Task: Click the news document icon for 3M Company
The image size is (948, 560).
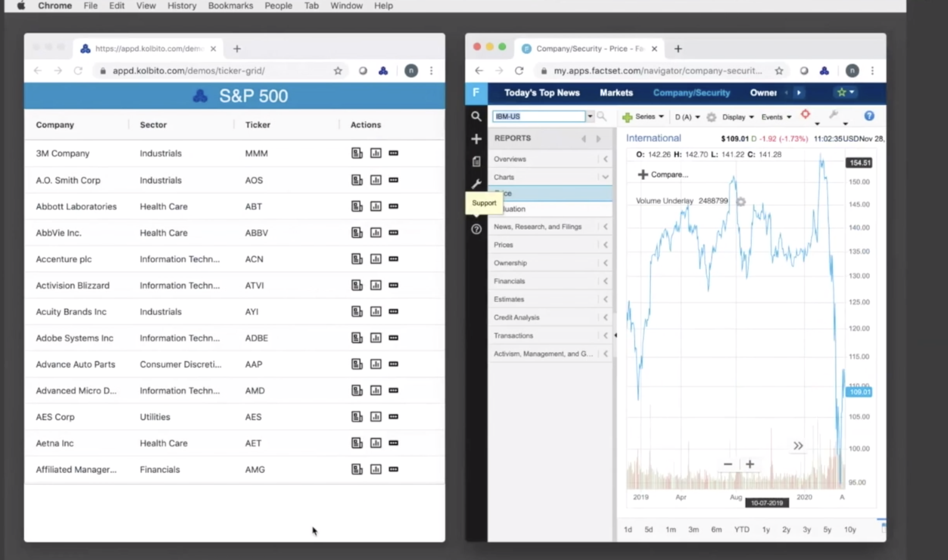Action: (x=356, y=153)
